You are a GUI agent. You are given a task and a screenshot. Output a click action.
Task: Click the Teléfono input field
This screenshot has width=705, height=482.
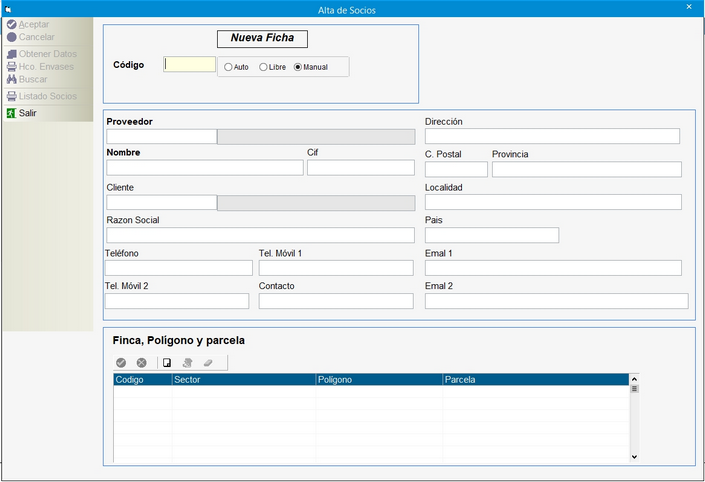coord(179,268)
